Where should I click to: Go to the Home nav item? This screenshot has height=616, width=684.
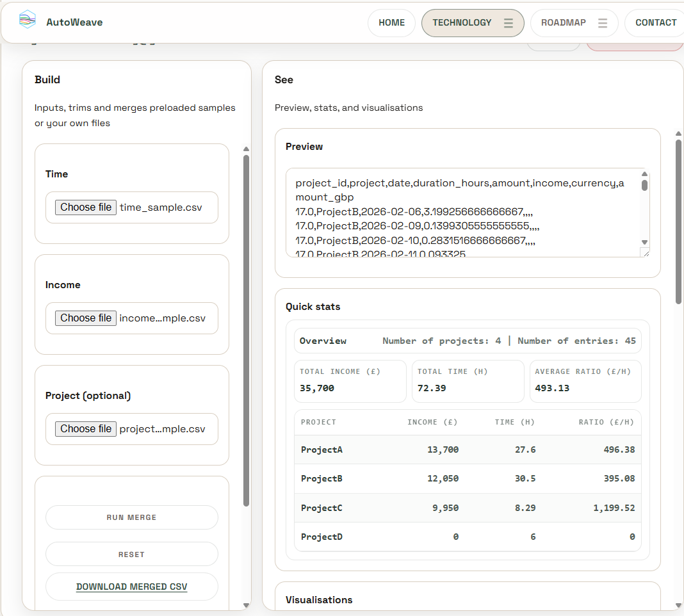click(391, 22)
